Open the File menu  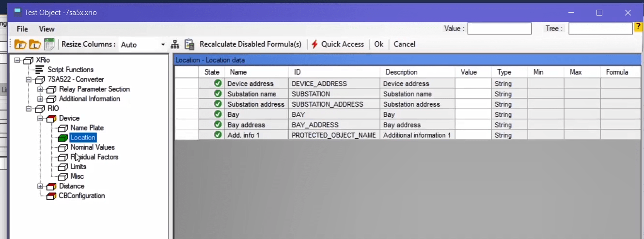click(x=22, y=29)
